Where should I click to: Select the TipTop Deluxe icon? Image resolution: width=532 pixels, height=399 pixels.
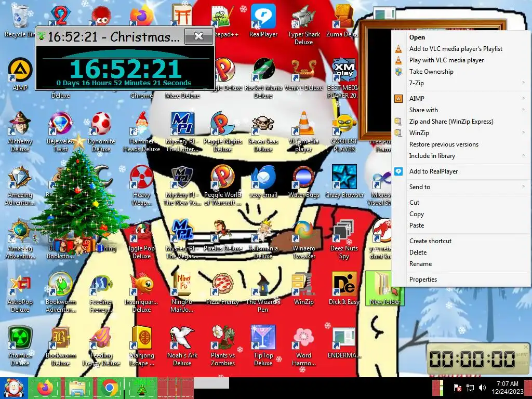click(x=263, y=345)
